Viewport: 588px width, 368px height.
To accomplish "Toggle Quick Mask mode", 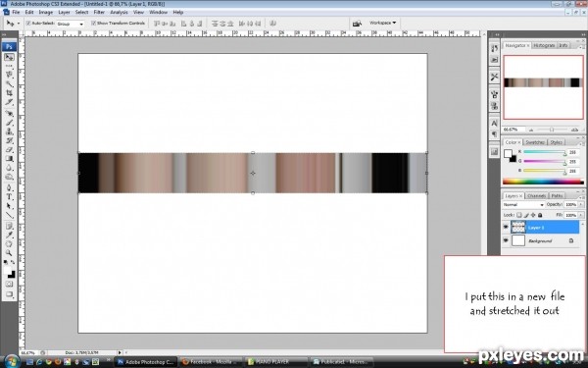I will pos(9,285).
